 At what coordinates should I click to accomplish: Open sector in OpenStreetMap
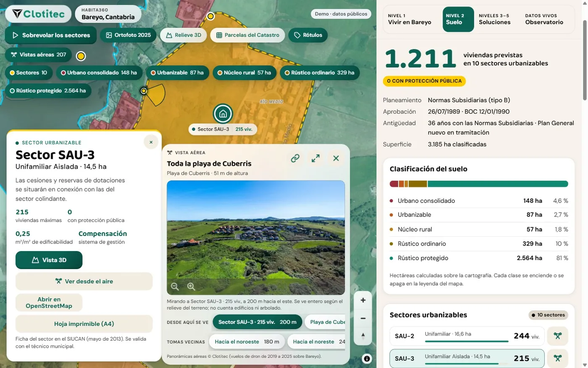(49, 302)
